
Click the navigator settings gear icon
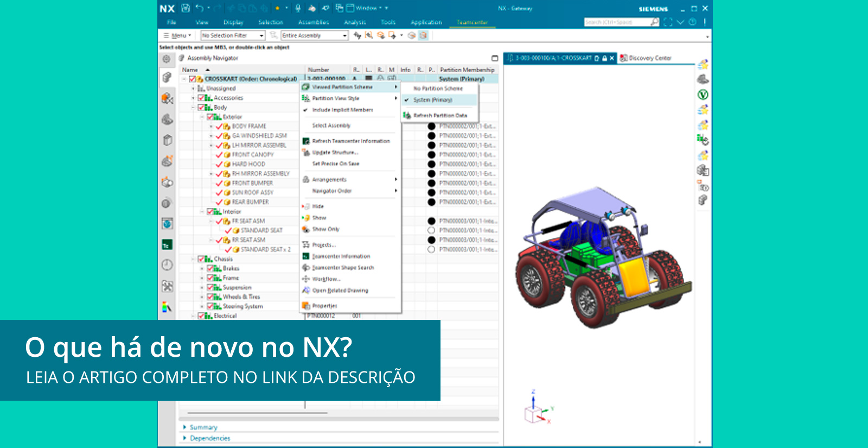click(167, 59)
